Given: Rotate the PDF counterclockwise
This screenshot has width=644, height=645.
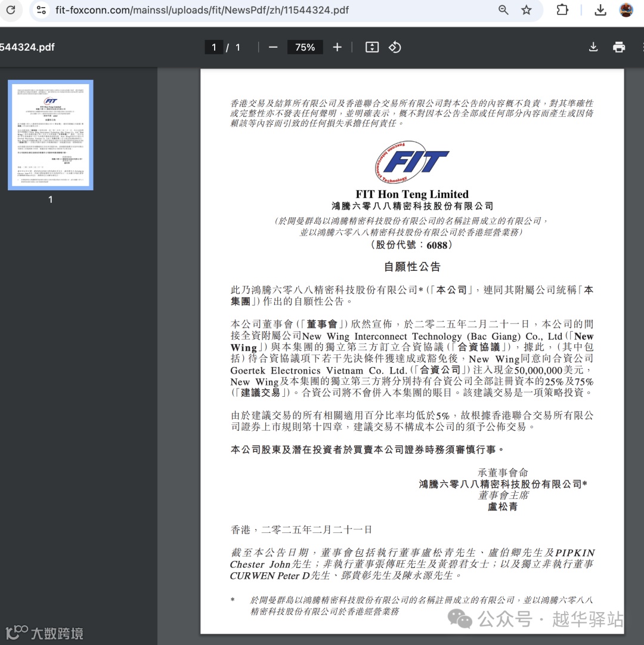Looking at the screenshot, I should point(395,47).
